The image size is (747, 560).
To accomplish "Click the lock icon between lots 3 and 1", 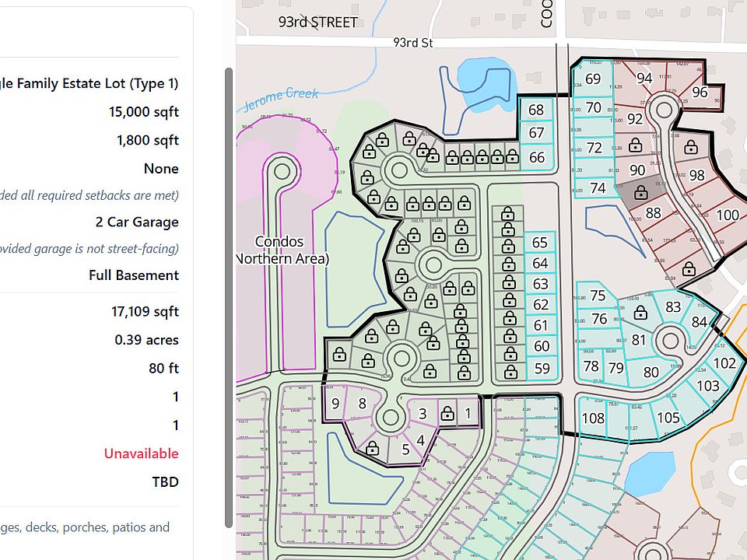I will pyautogui.click(x=447, y=414).
